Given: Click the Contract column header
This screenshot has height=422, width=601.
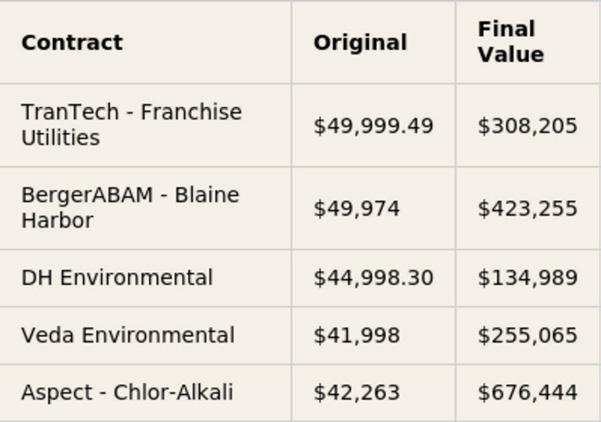Looking at the screenshot, I should tap(72, 43).
